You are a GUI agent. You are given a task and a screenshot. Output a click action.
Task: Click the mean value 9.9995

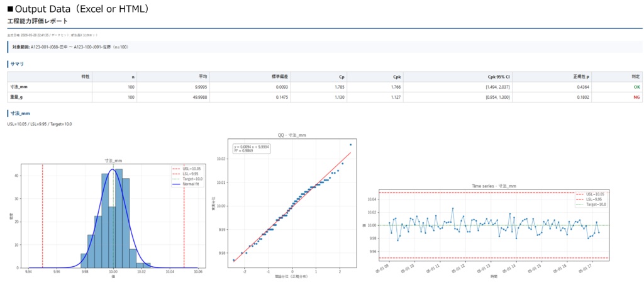click(x=200, y=87)
